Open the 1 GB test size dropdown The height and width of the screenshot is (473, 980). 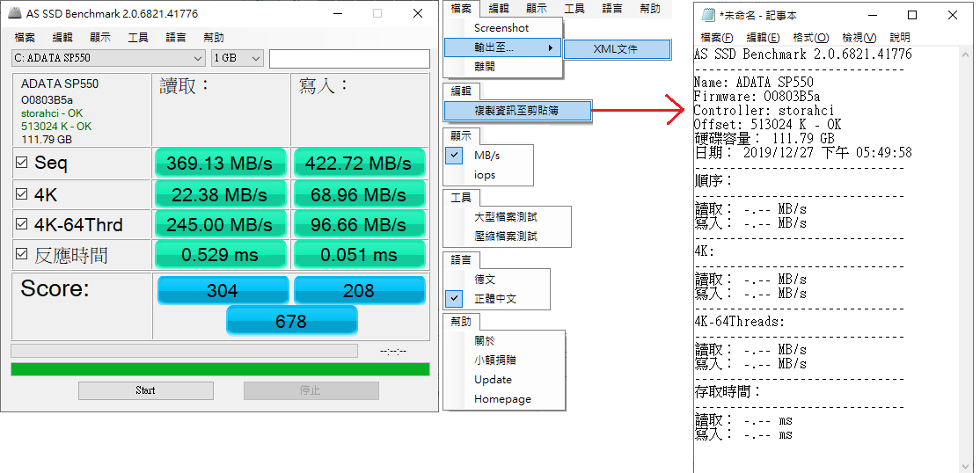tap(238, 58)
